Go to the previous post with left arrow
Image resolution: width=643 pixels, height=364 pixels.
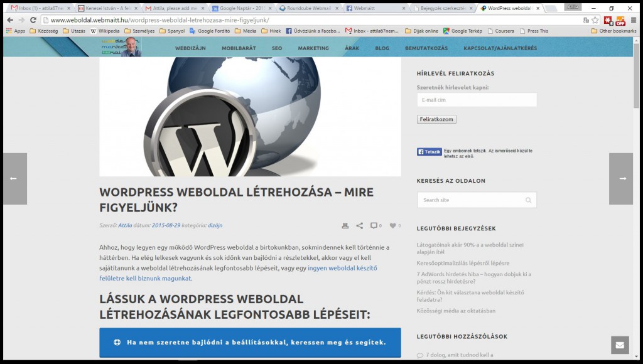pos(14,179)
